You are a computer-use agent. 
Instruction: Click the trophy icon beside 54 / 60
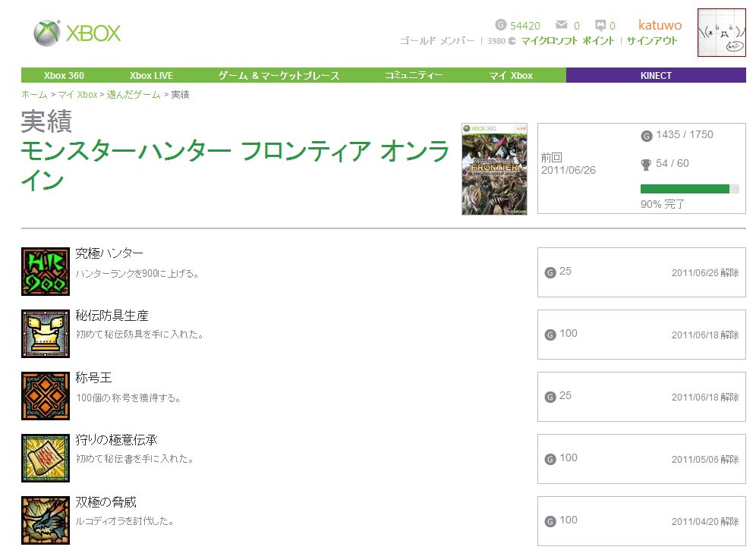646,165
